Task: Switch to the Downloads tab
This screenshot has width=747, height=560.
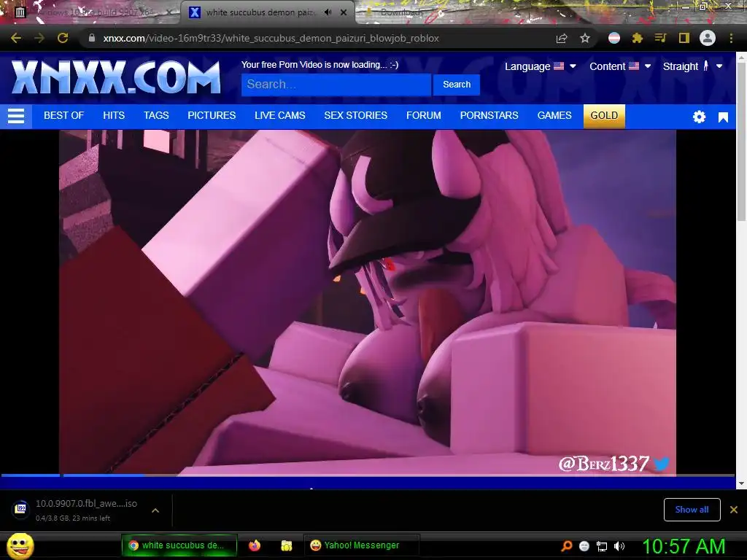Action: tap(400, 12)
